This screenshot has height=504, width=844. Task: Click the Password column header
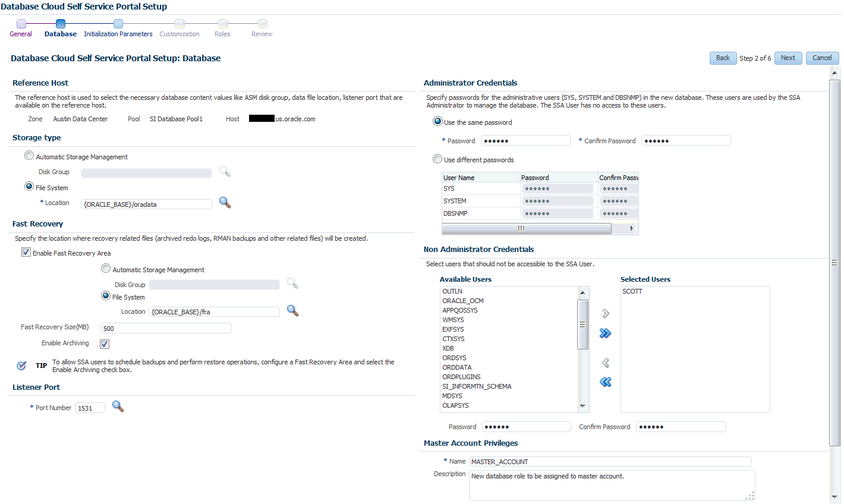(559, 178)
